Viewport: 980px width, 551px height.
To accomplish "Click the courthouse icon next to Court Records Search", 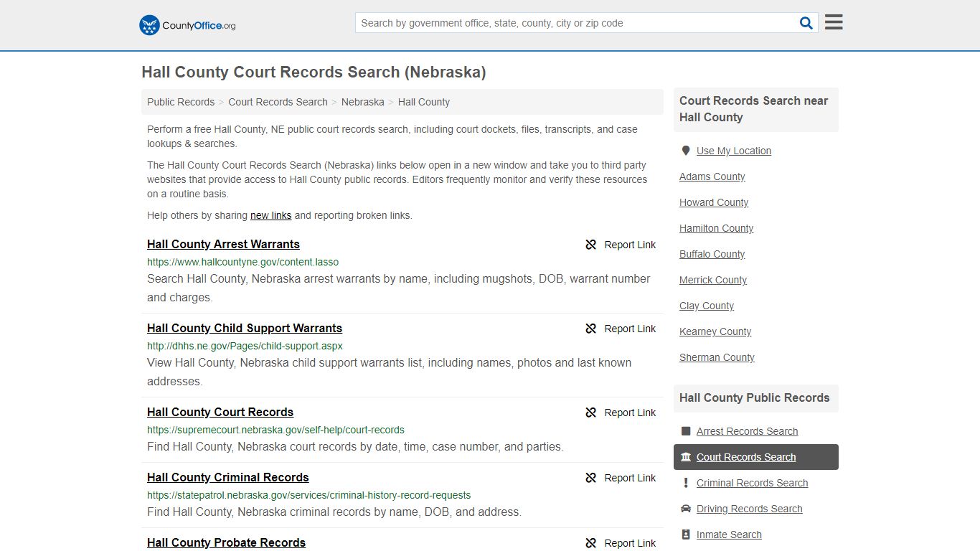I will click(686, 457).
